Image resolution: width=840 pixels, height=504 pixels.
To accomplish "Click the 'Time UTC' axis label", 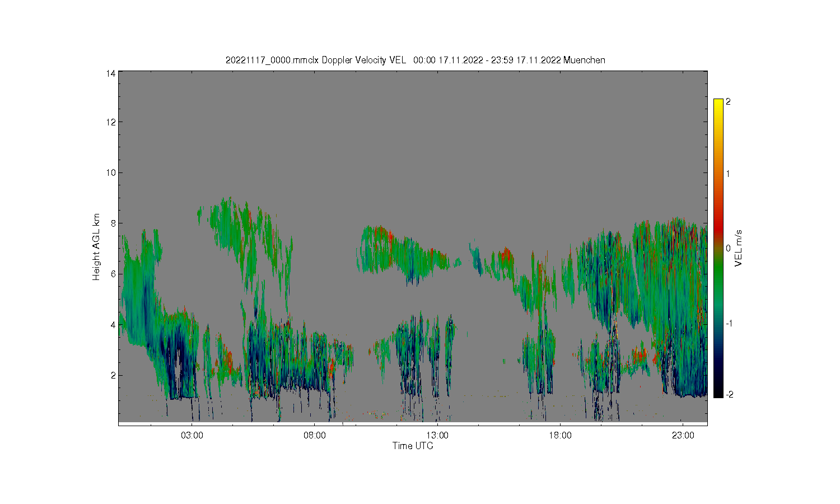I will tap(413, 446).
